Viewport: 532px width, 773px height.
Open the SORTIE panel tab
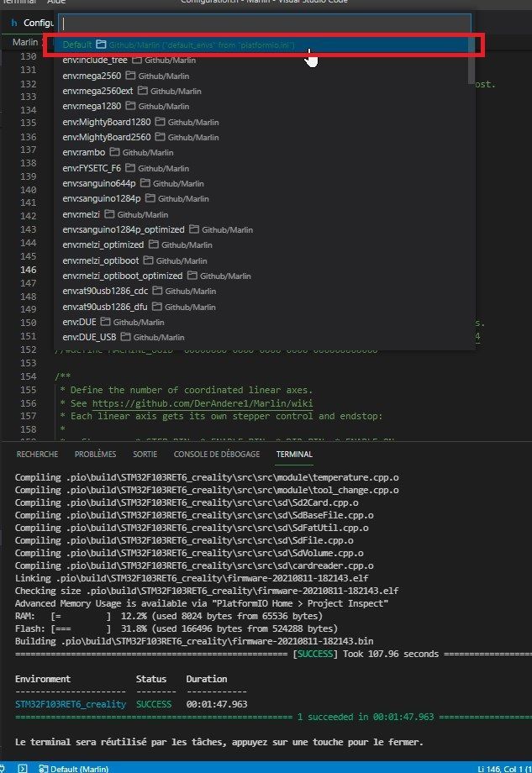click(145, 454)
